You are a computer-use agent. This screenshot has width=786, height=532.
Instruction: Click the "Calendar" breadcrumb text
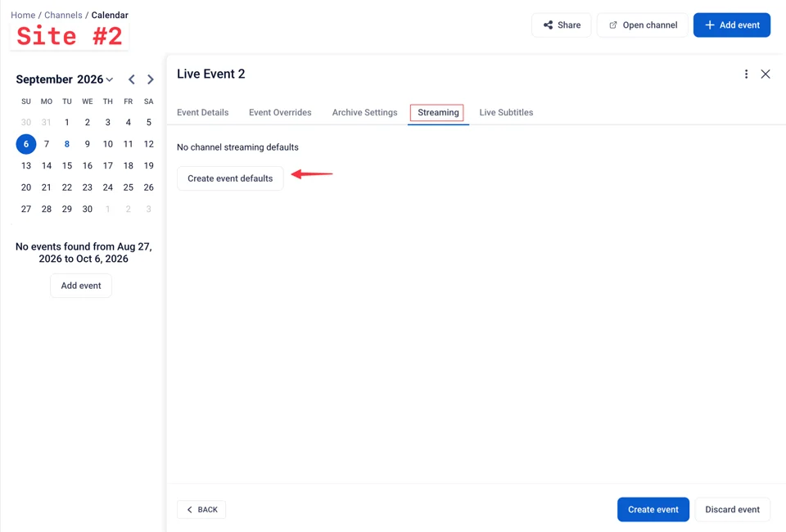click(x=110, y=15)
